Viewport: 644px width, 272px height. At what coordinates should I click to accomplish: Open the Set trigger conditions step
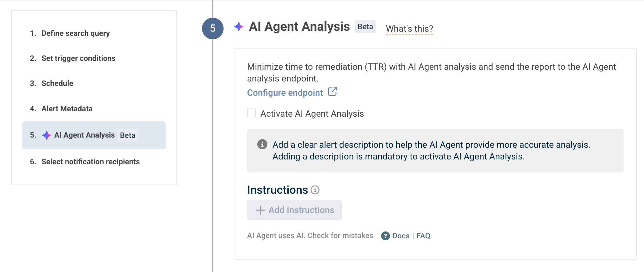pyautogui.click(x=78, y=58)
